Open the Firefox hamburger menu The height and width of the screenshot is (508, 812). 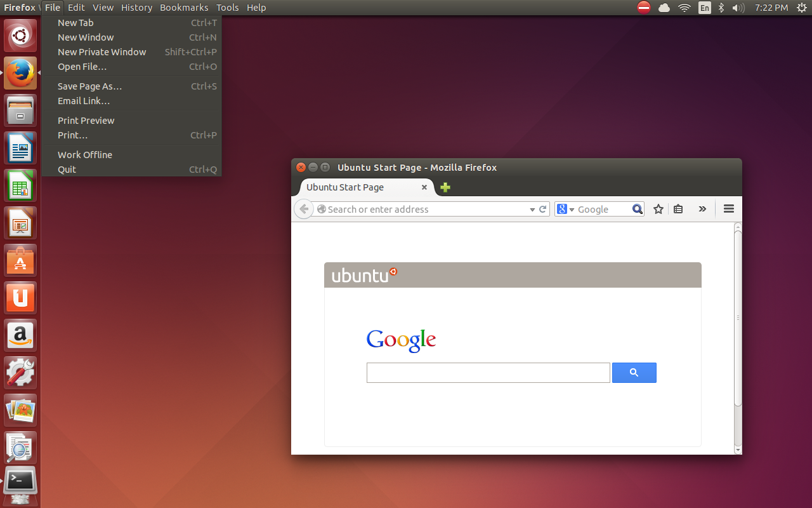pyautogui.click(x=729, y=209)
